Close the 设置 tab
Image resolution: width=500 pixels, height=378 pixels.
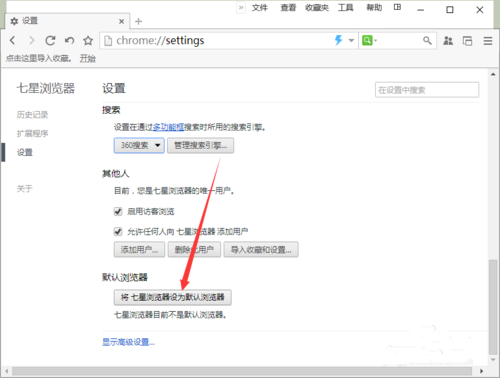pyautogui.click(x=121, y=21)
